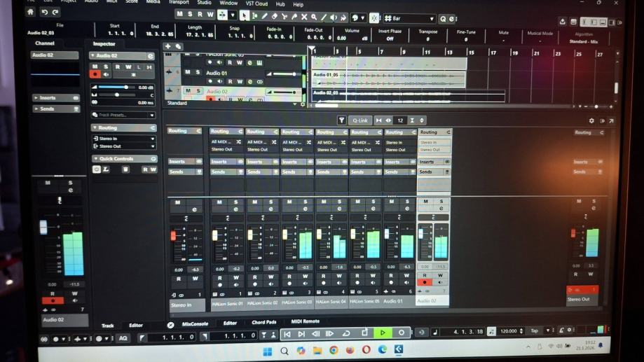Viewport: 644px width, 362px height.
Task: Click the Q-Link button
Action: [x=360, y=120]
